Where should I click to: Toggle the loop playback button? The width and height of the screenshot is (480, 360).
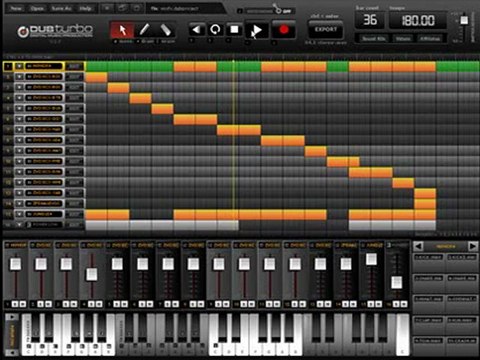pyautogui.click(x=215, y=29)
